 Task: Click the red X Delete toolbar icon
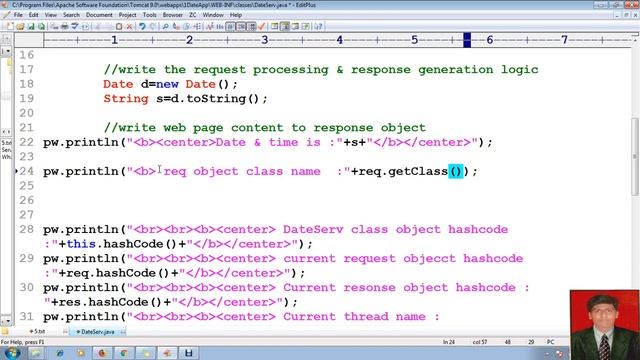[x=129, y=27]
